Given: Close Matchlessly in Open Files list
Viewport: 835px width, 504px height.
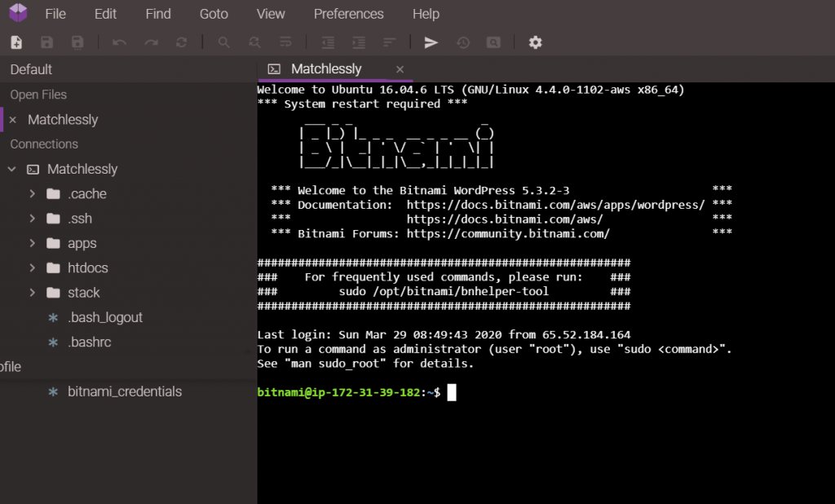Looking at the screenshot, I should 13,121.
